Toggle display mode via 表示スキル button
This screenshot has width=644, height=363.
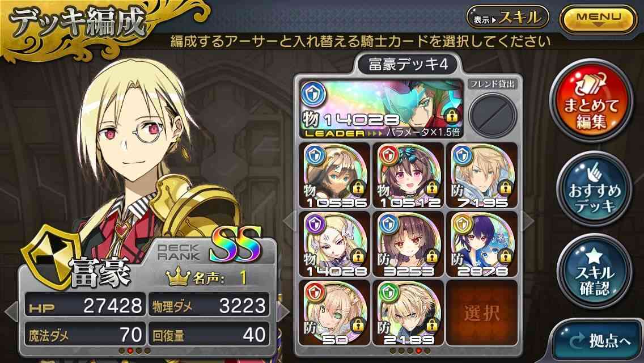tap(507, 17)
